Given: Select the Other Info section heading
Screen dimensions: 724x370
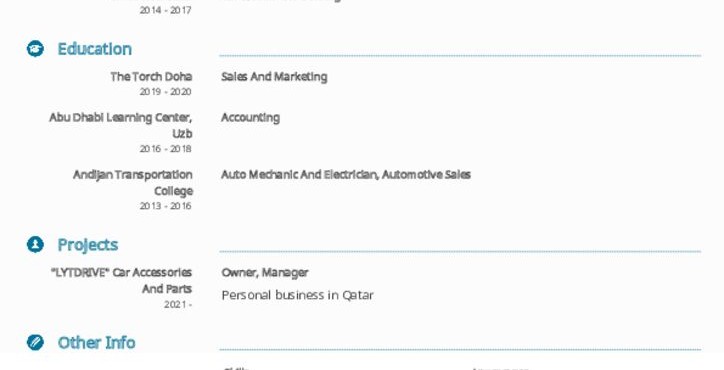Looking at the screenshot, I should pos(97,343).
